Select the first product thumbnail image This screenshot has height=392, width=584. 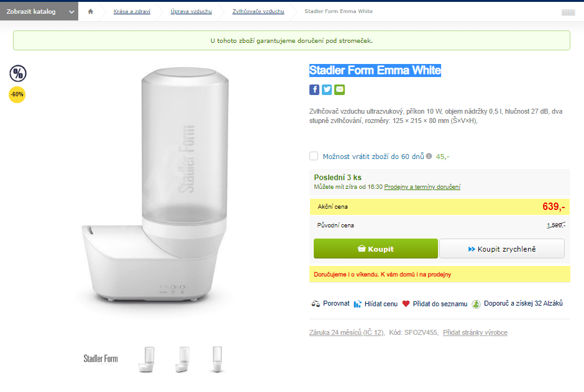pos(146,359)
